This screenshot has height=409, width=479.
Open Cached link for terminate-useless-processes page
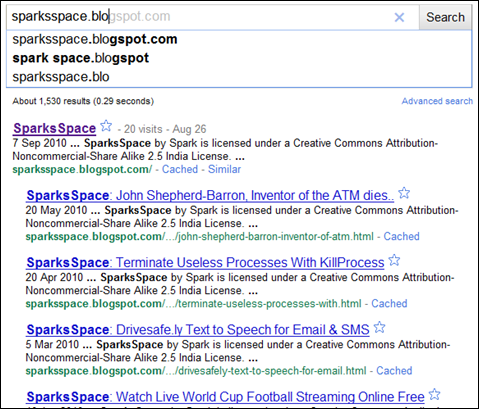pyautogui.click(x=389, y=304)
